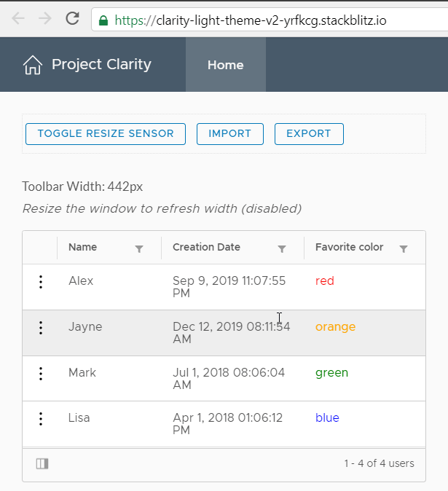
Task: Switch to the Home tab
Action: (x=225, y=65)
